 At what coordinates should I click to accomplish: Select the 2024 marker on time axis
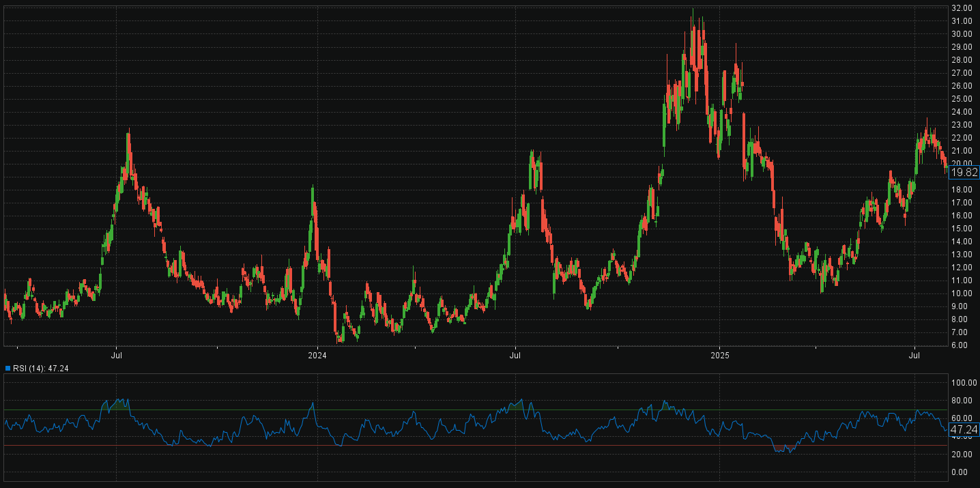pos(317,356)
